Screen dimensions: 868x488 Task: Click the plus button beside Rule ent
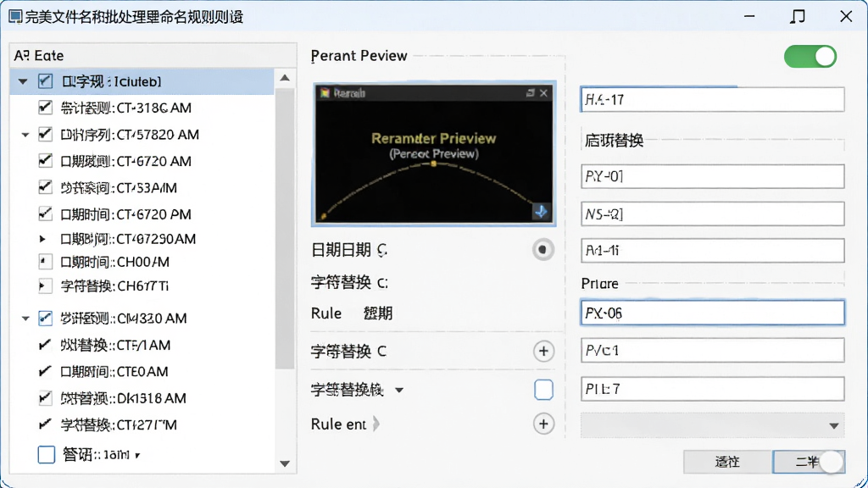[543, 424]
